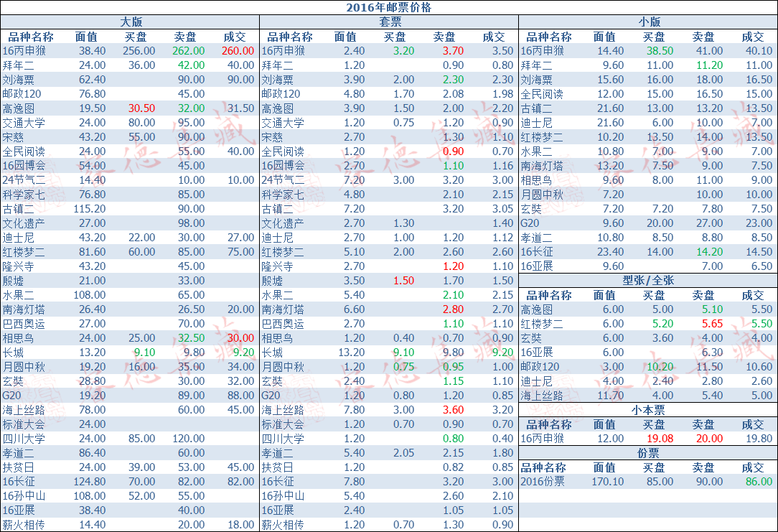The height and width of the screenshot is (532, 778).
Task: Select the 小版 section header
Action: click(x=649, y=22)
